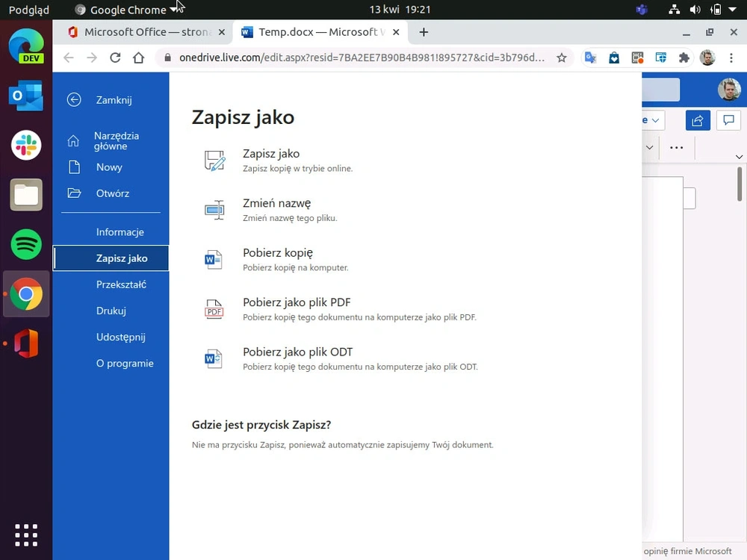
Task: Expand the ribbon dropdown chevron next to ellipsis
Action: point(649,148)
